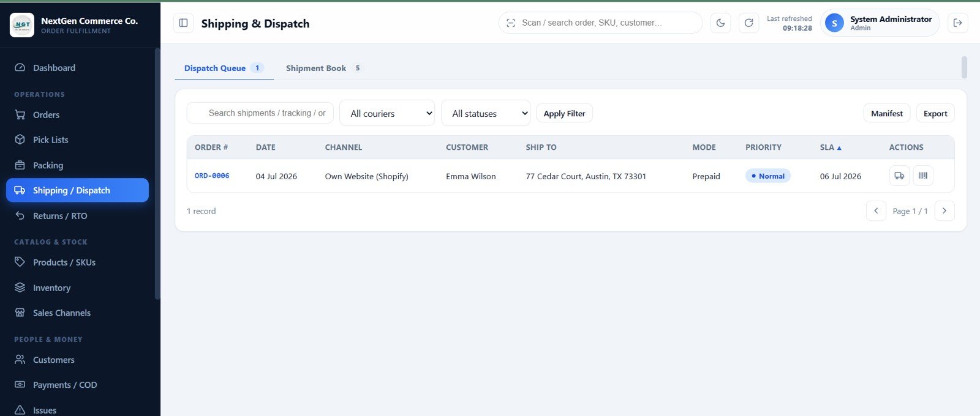The image size is (980, 416).
Task: Click the Manifest button
Action: click(x=887, y=113)
